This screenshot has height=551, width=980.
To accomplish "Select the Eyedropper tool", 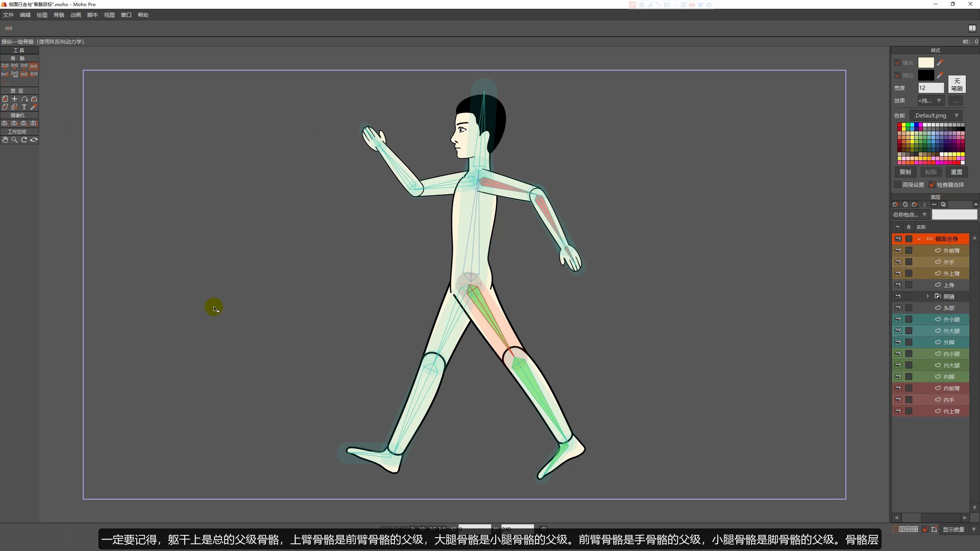I will pyautogui.click(x=34, y=107).
